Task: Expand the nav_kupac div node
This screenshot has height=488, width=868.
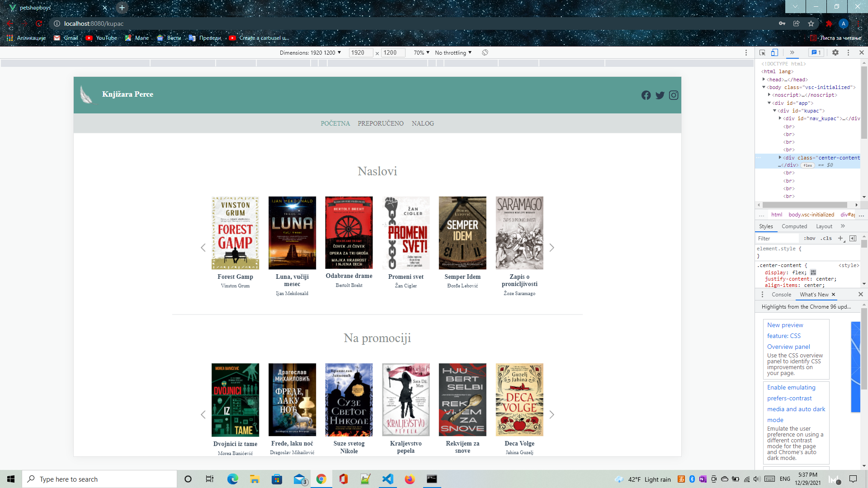Action: coord(780,118)
